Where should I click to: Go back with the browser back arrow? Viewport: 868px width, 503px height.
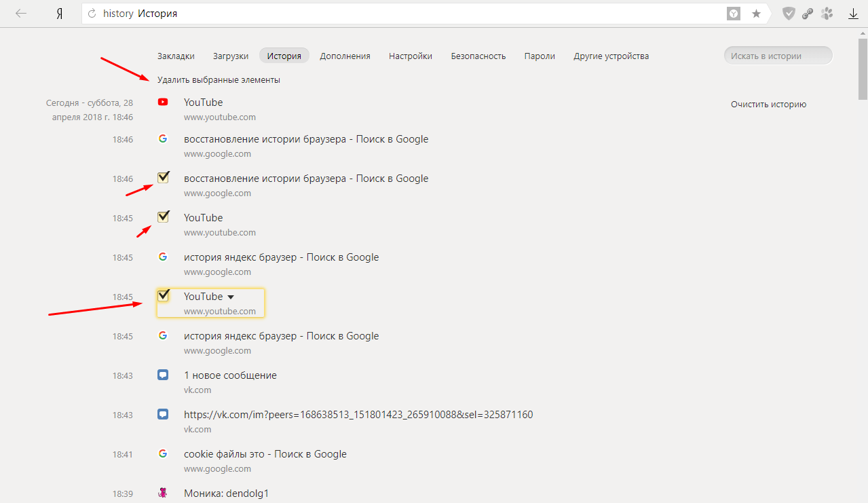coord(21,14)
